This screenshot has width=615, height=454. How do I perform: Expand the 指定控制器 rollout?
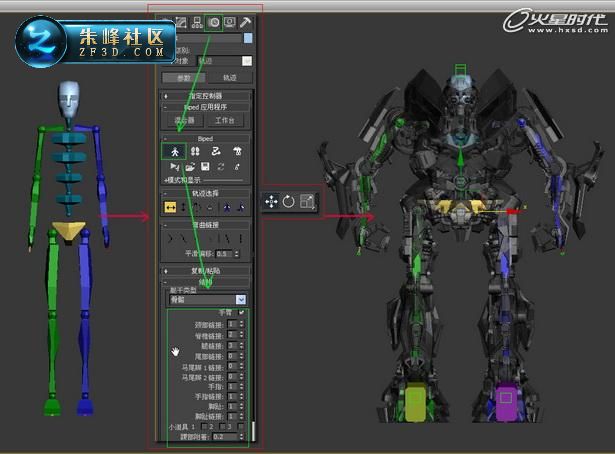[x=205, y=96]
